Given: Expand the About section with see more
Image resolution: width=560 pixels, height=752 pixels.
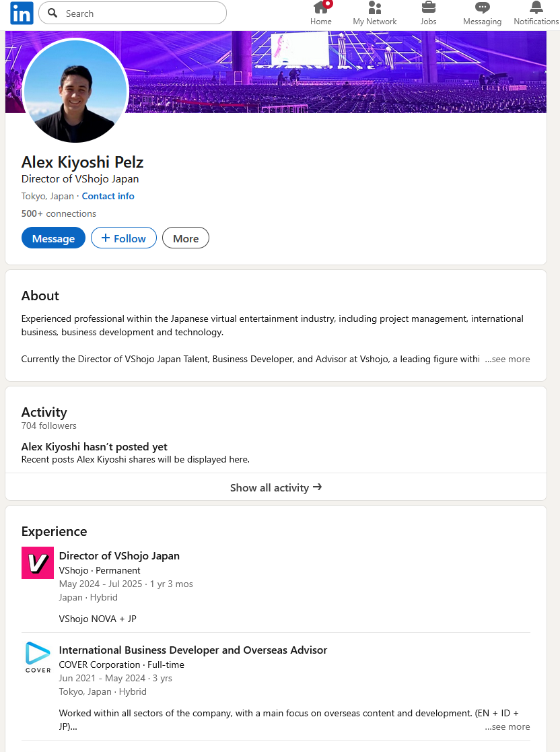Looking at the screenshot, I should click(508, 359).
